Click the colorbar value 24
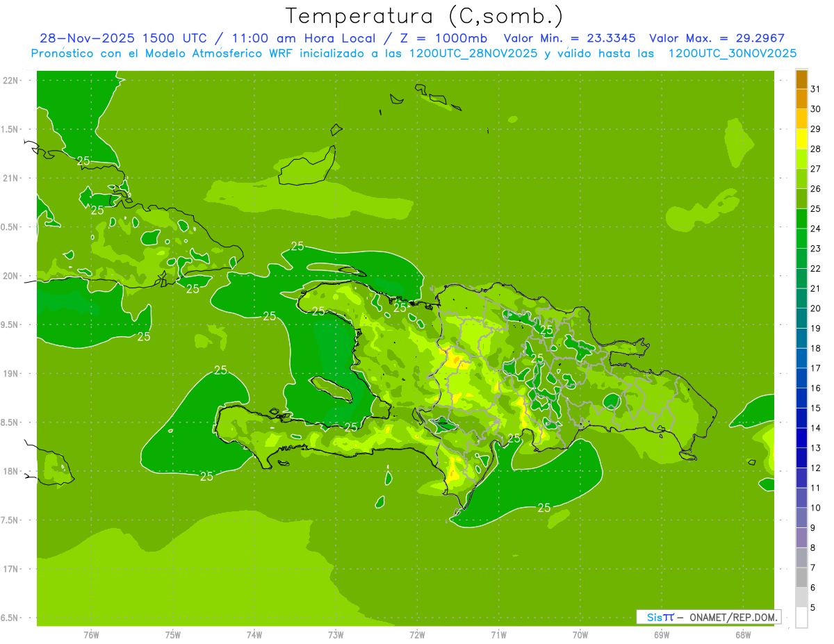834x644 pixels. click(x=815, y=229)
